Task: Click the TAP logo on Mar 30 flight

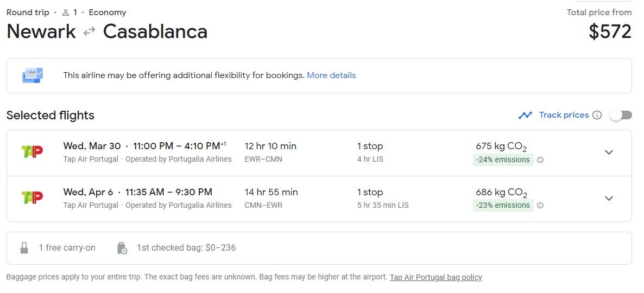Action: tap(32, 152)
